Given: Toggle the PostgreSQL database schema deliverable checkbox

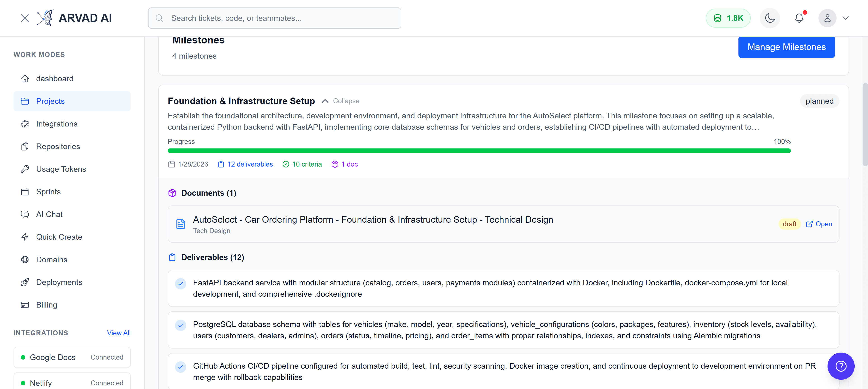Looking at the screenshot, I should 181,325.
